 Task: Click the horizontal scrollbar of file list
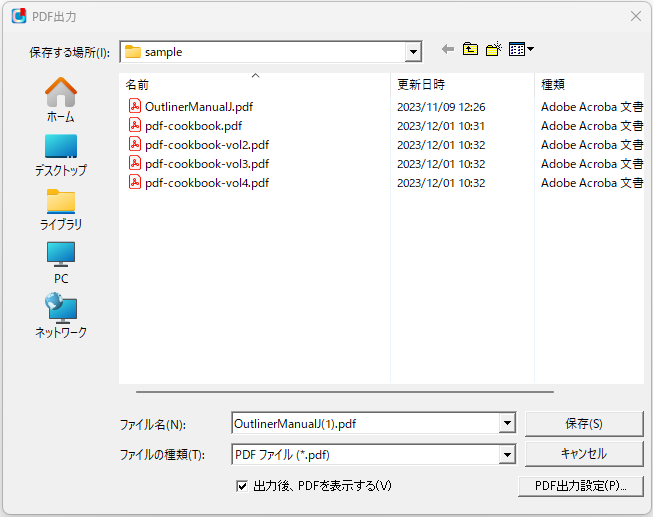344,392
